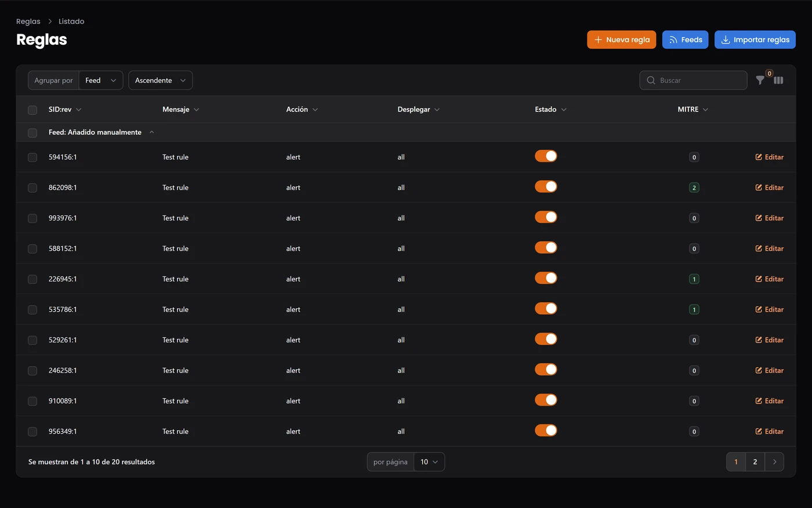
Task: Click the Nueva regla button
Action: coord(622,40)
